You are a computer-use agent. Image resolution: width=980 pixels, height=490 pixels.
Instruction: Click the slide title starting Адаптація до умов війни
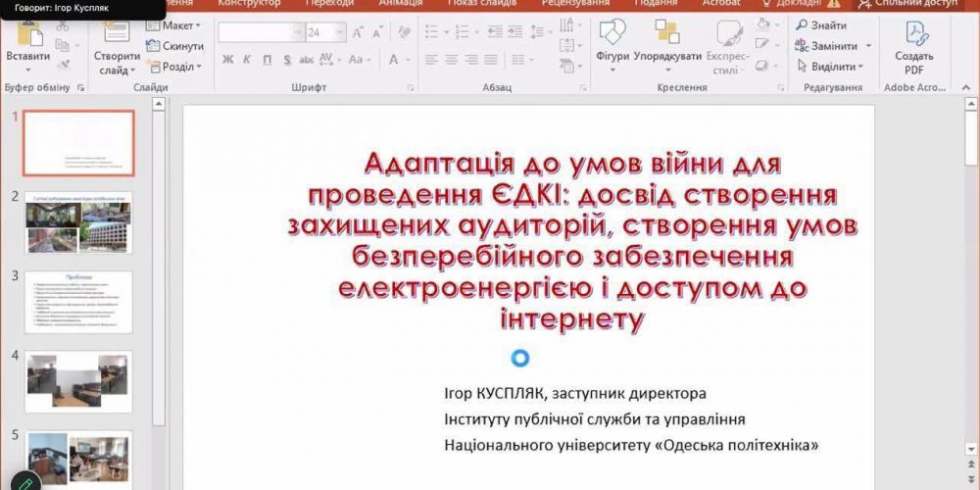pos(572,242)
